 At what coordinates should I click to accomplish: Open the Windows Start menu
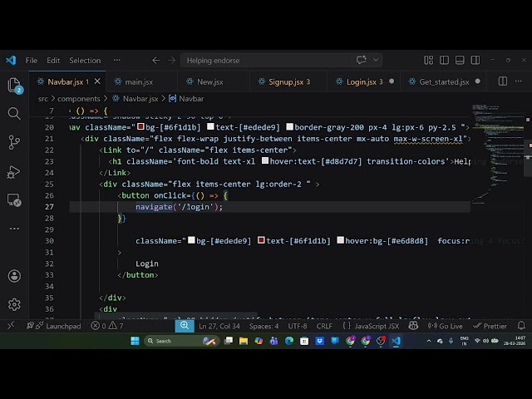tap(135, 341)
